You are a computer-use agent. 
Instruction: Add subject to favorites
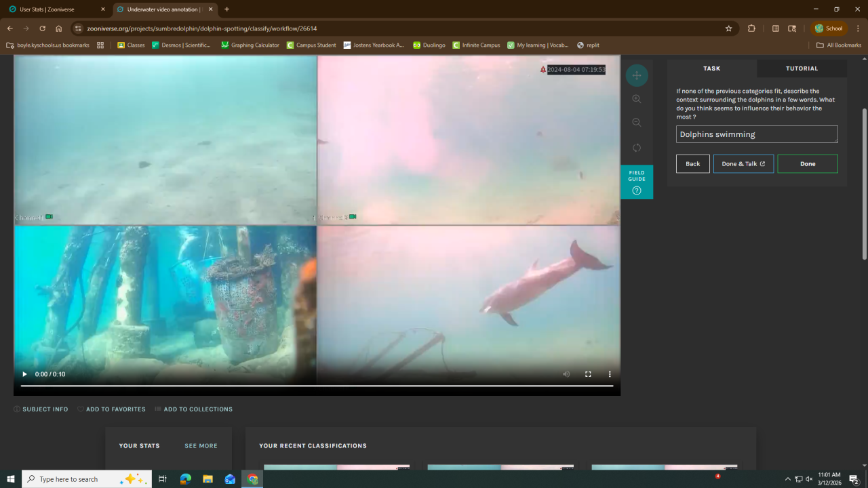[111, 409]
